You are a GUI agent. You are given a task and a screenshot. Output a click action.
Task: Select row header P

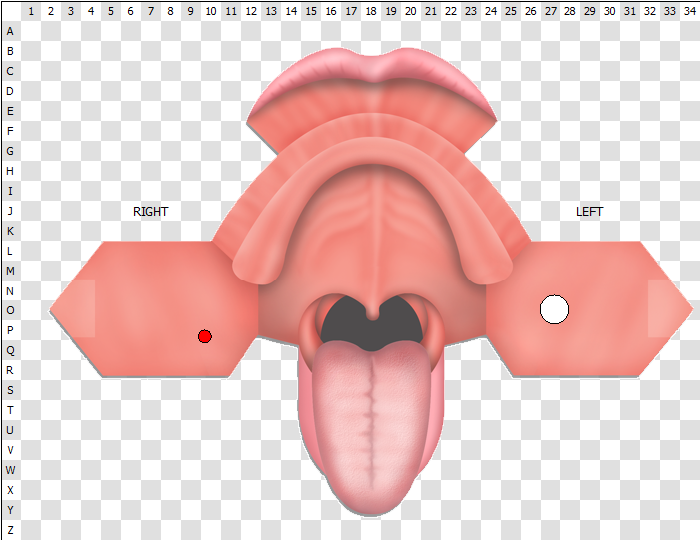click(x=10, y=330)
